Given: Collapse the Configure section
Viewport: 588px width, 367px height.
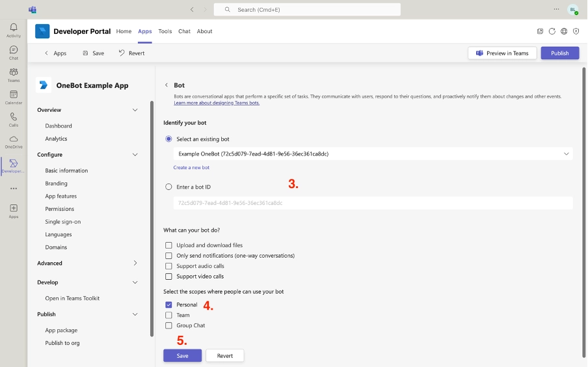Looking at the screenshot, I should click(135, 155).
